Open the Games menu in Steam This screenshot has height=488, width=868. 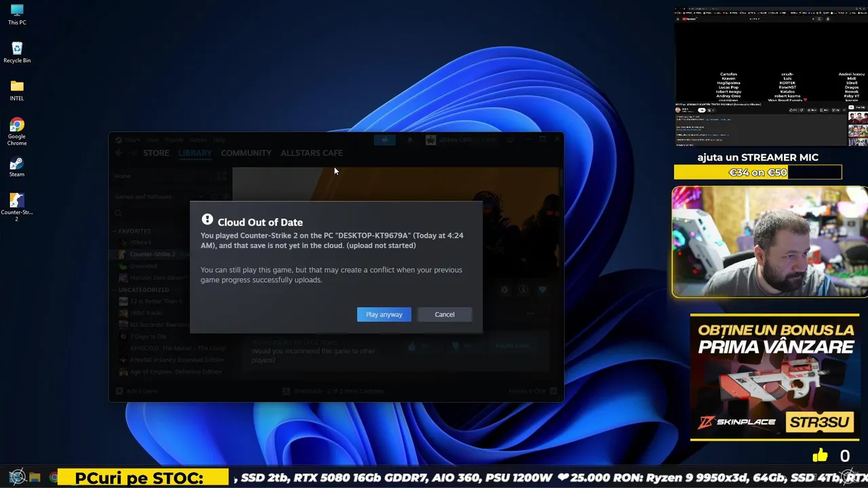click(198, 140)
